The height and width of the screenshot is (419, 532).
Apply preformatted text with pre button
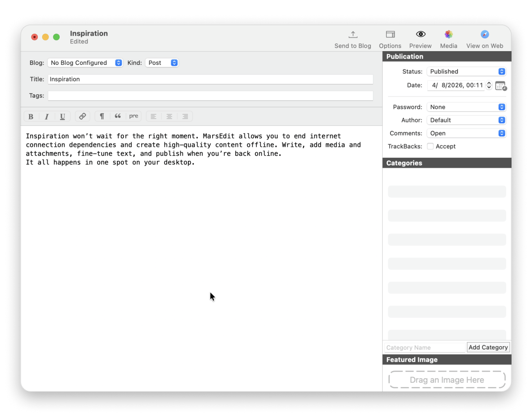134,116
